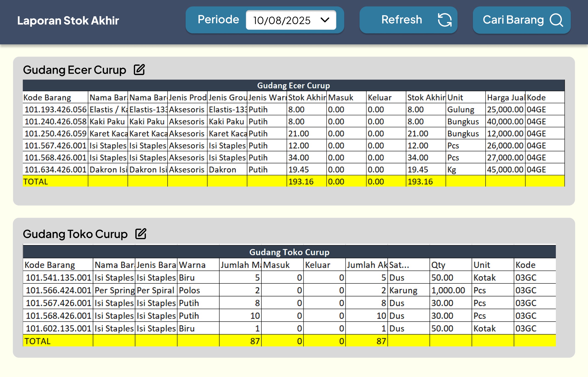Click Biru color in 101.602.135.001 row
The height and width of the screenshot is (377, 588).
tap(198, 328)
